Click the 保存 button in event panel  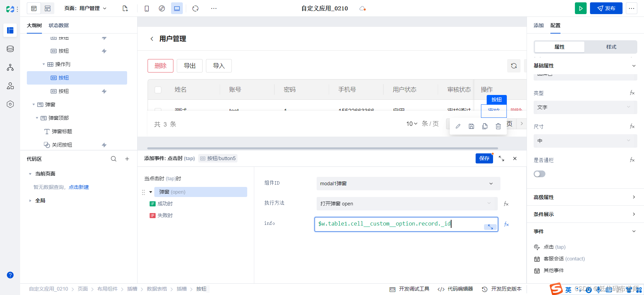click(x=484, y=158)
